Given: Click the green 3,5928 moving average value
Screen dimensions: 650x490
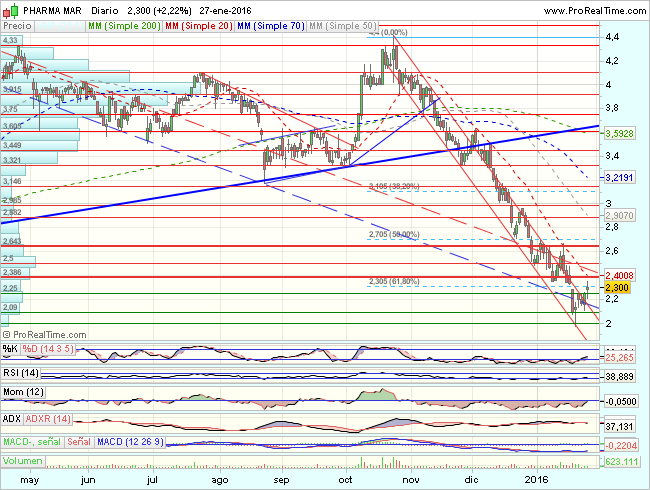Looking at the screenshot, I should coord(619,133).
